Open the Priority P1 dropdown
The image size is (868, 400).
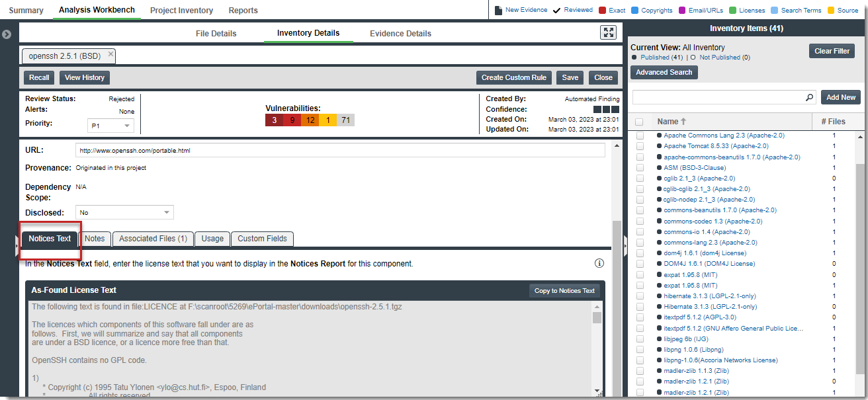point(110,126)
